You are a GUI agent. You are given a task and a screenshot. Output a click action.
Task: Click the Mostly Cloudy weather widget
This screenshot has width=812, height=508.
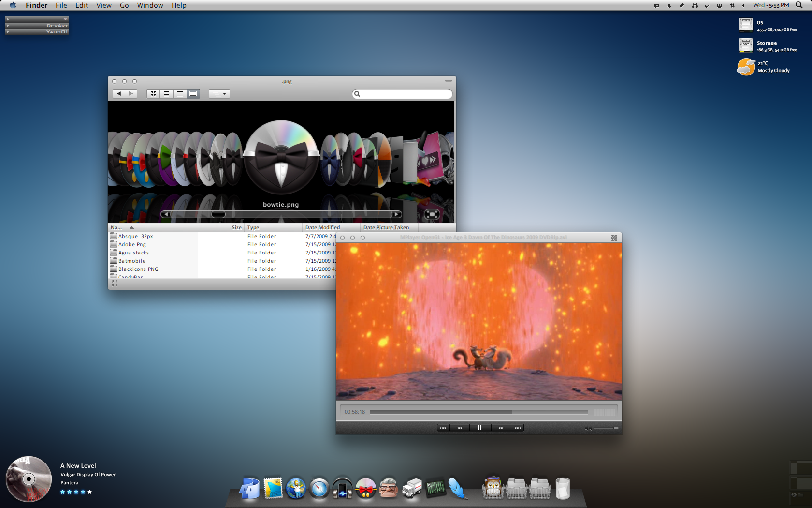(764, 67)
